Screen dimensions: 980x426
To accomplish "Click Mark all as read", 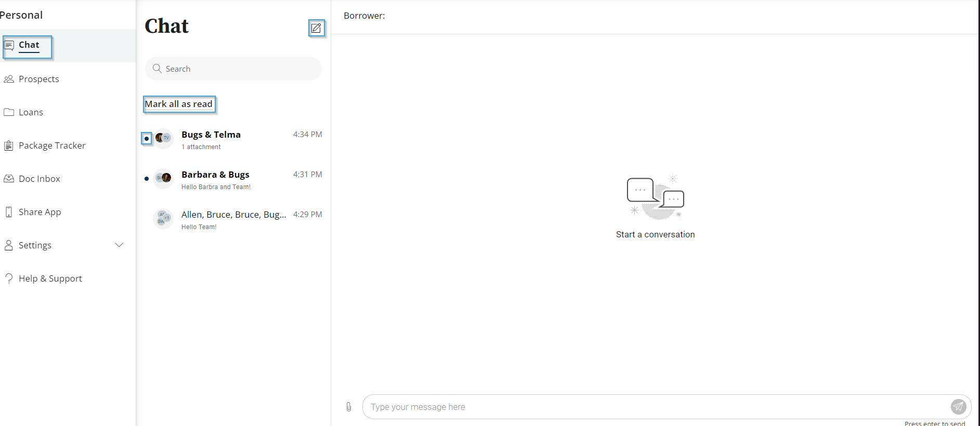I will coord(179,104).
